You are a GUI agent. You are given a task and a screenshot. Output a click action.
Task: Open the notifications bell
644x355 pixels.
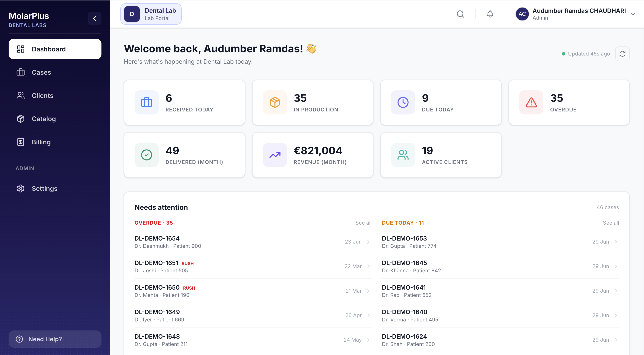[x=490, y=14]
